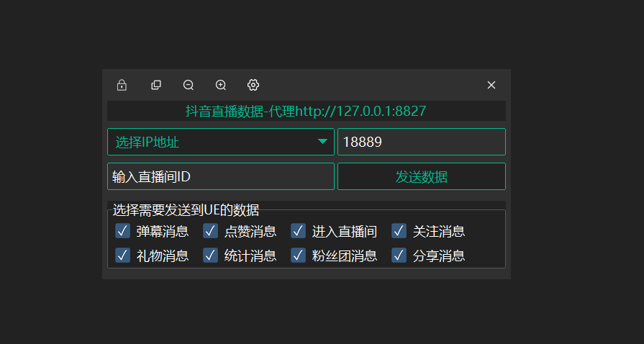Open settings with the gear icon

coord(253,85)
